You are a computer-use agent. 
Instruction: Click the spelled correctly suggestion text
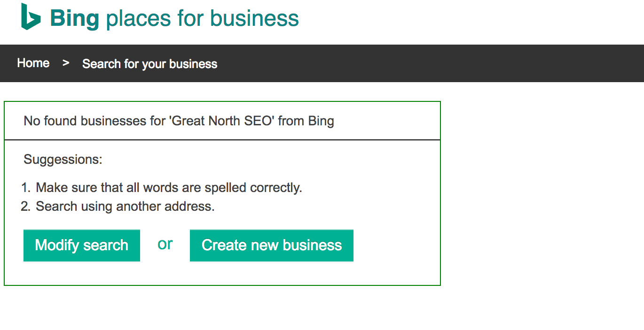point(169,188)
